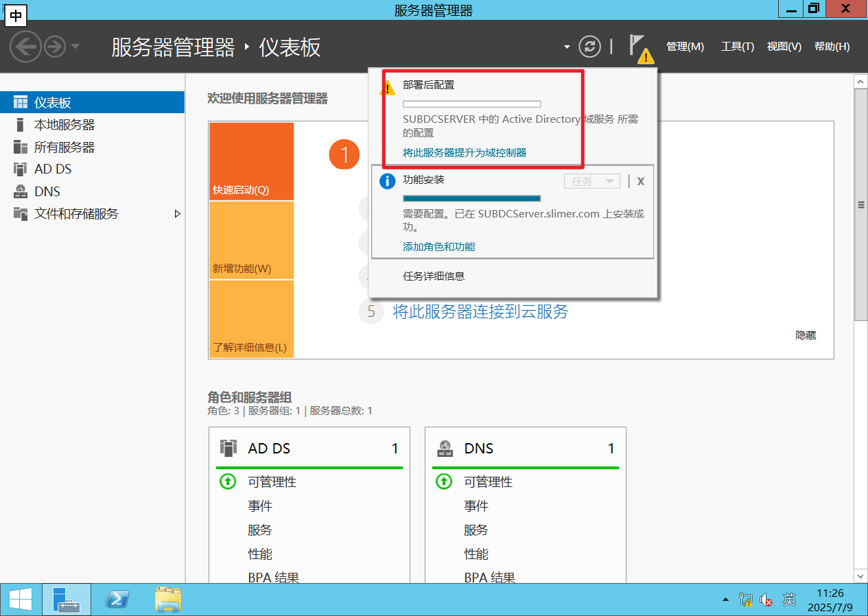868x616 pixels.
Task: Select the 了解详细信息(L) tile
Action: coord(251,319)
